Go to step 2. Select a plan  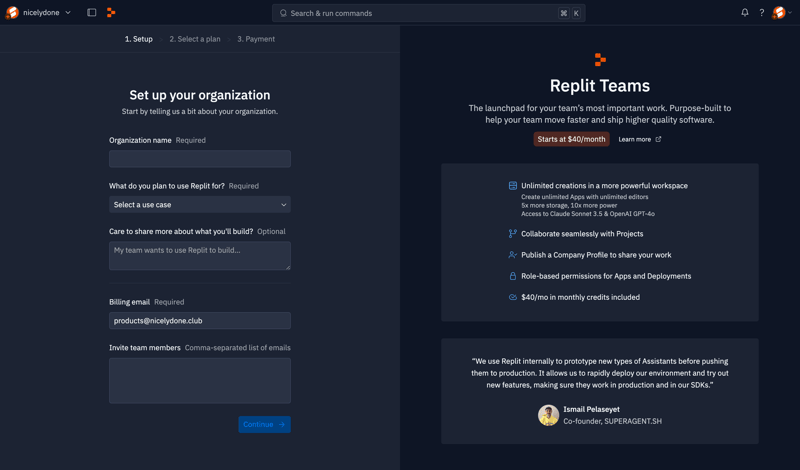[x=195, y=39]
